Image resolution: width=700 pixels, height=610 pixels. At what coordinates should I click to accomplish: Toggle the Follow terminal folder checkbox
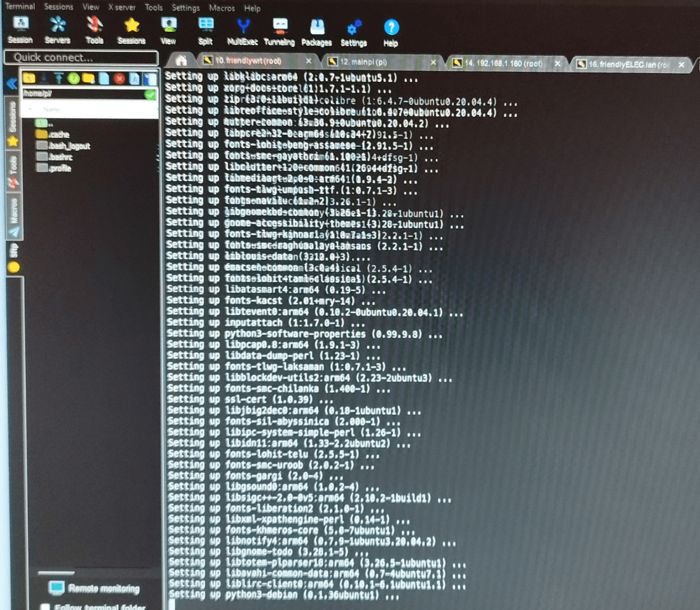pos(45,607)
